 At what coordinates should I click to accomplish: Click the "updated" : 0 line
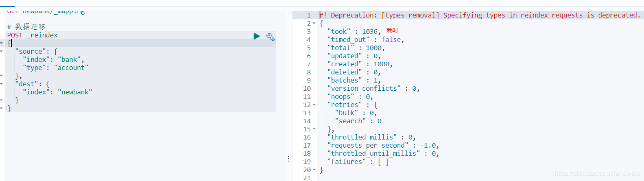pos(354,56)
